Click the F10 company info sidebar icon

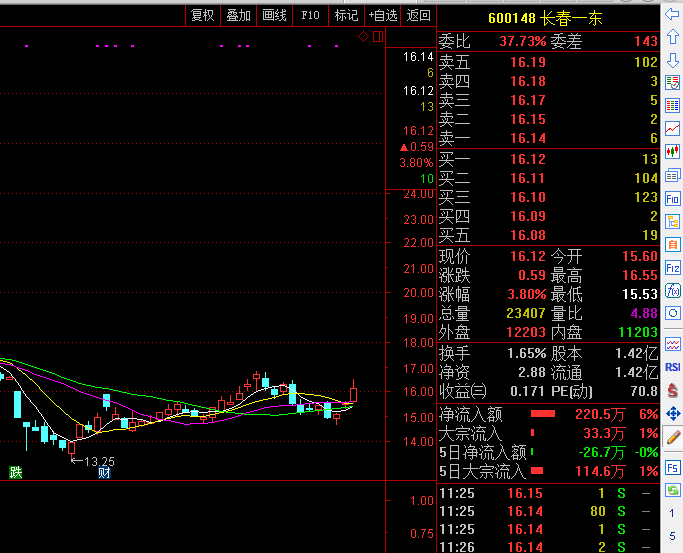673,199
